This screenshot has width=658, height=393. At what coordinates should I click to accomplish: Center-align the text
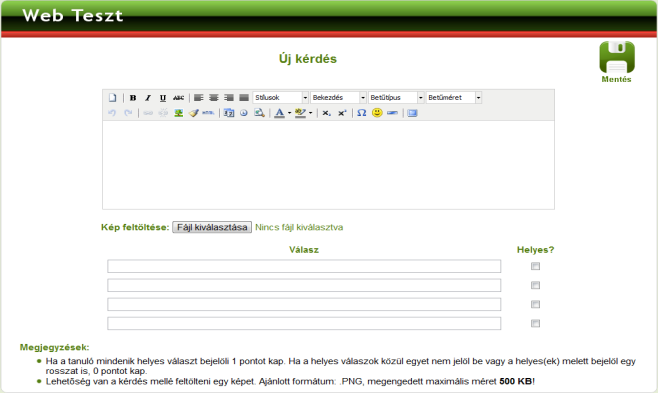(x=214, y=98)
